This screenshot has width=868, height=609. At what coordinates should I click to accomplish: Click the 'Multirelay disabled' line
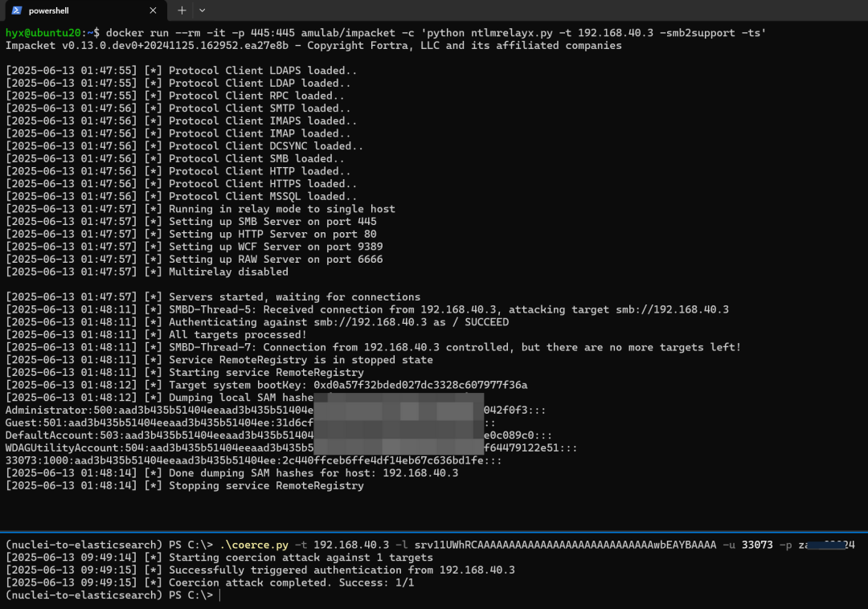tap(147, 272)
